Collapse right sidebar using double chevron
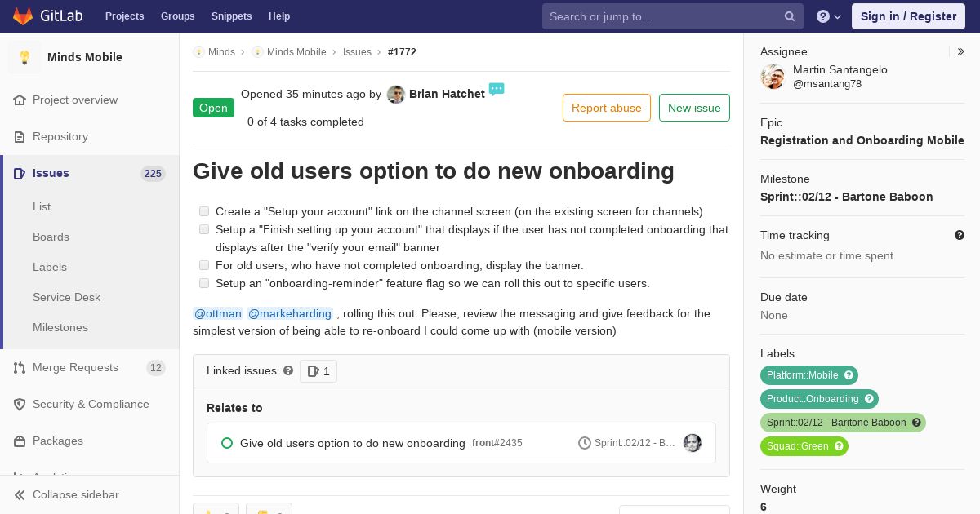Image resolution: width=980 pixels, height=514 pixels. 961,51
